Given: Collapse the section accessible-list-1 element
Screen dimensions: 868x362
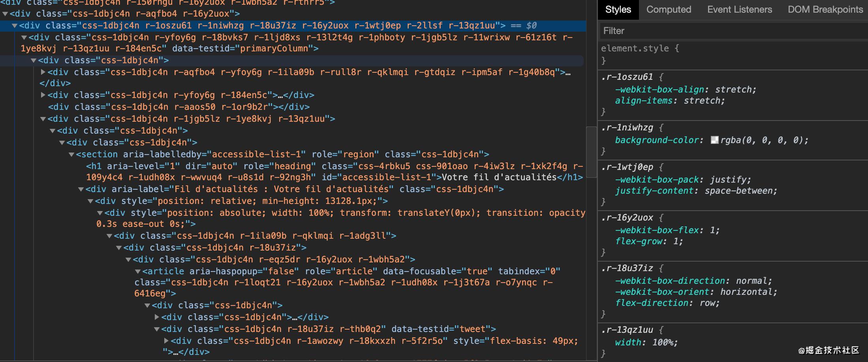Looking at the screenshot, I should [x=71, y=155].
